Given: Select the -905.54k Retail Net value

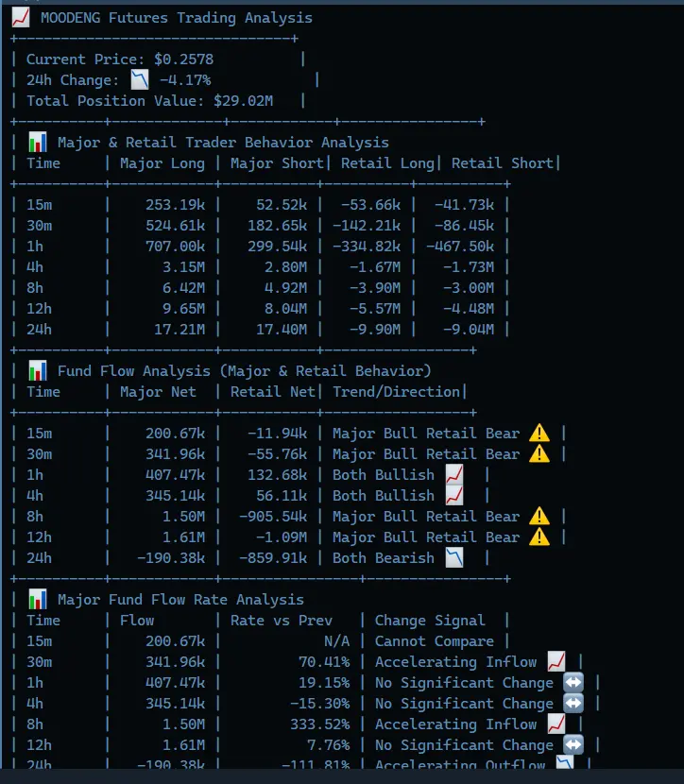Looking at the screenshot, I should 273,516.
